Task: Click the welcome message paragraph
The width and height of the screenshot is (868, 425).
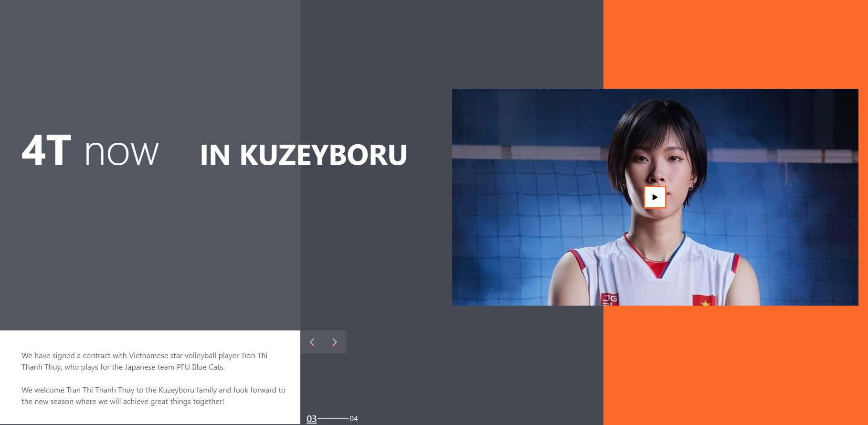Action: 153,396
